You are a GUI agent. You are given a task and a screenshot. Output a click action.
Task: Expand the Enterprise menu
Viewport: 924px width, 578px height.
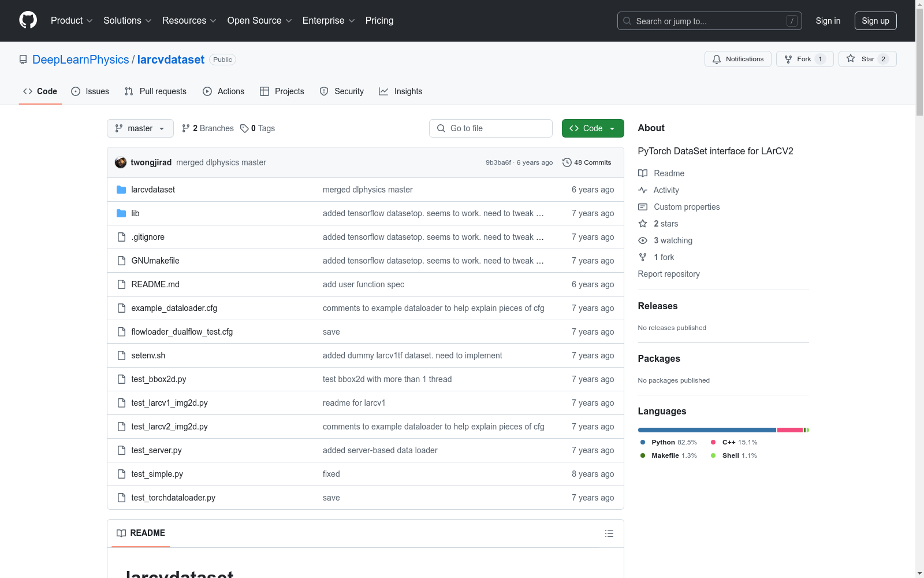[x=329, y=21]
